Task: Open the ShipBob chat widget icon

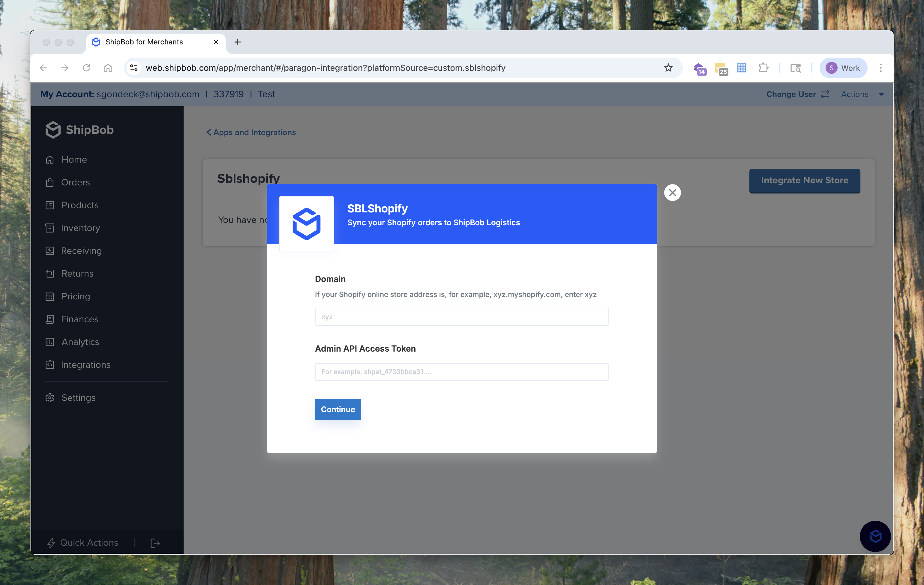Action: pos(875,536)
